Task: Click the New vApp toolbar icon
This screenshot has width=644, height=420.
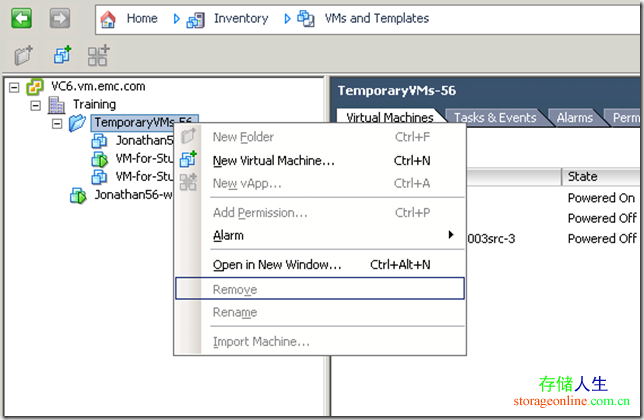Action: pyautogui.click(x=98, y=56)
